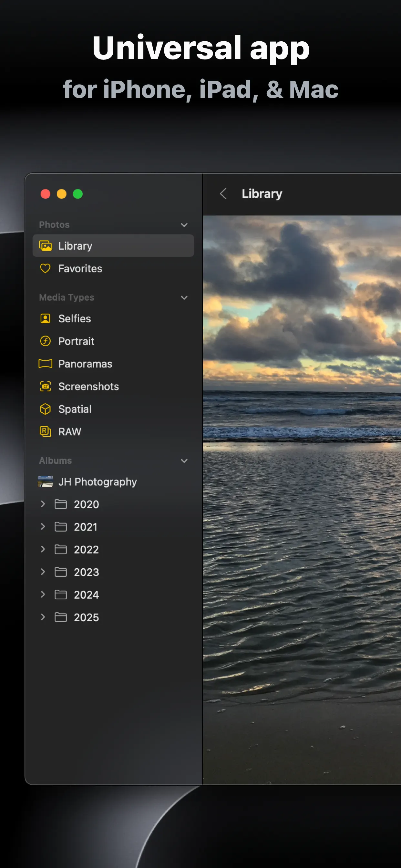This screenshot has height=868, width=401.
Task: Open the beach sunset photo
Action: pyautogui.click(x=302, y=500)
